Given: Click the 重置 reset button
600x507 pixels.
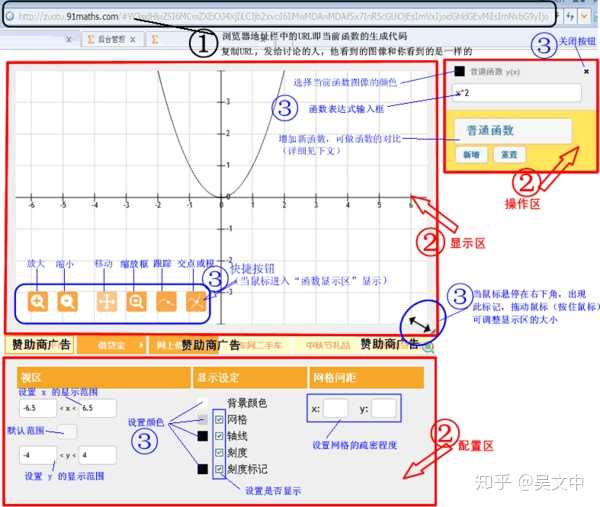Looking at the screenshot, I should coord(509,155).
